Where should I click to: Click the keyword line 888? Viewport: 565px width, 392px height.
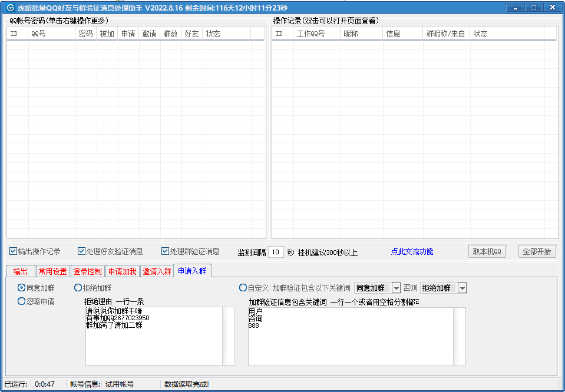pos(254,325)
